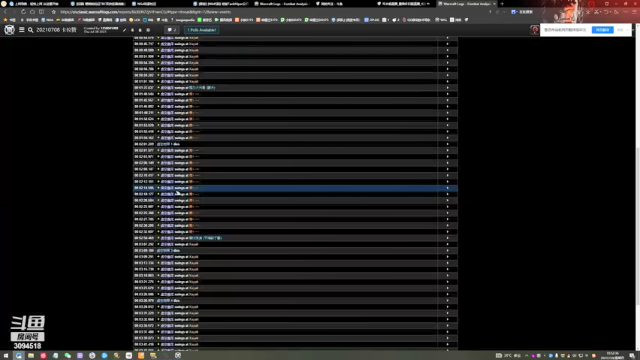
Task: Go to the browser home icon
Action: (32, 12)
